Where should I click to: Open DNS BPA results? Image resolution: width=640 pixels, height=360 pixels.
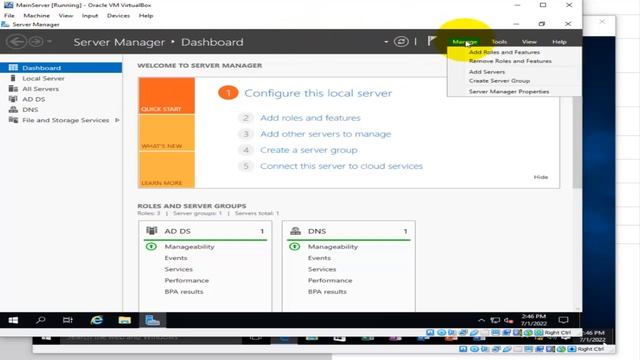click(327, 291)
